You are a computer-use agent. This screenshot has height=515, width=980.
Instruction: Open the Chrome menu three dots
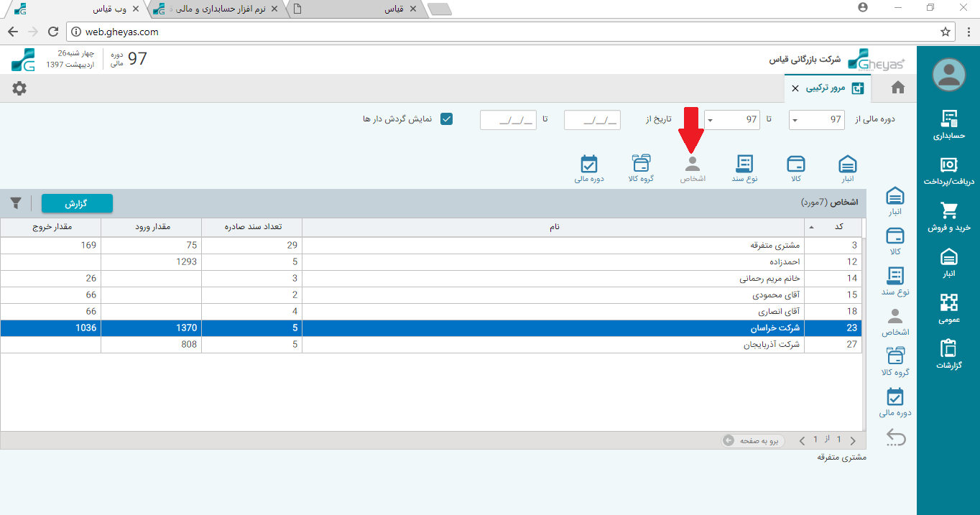[967, 32]
